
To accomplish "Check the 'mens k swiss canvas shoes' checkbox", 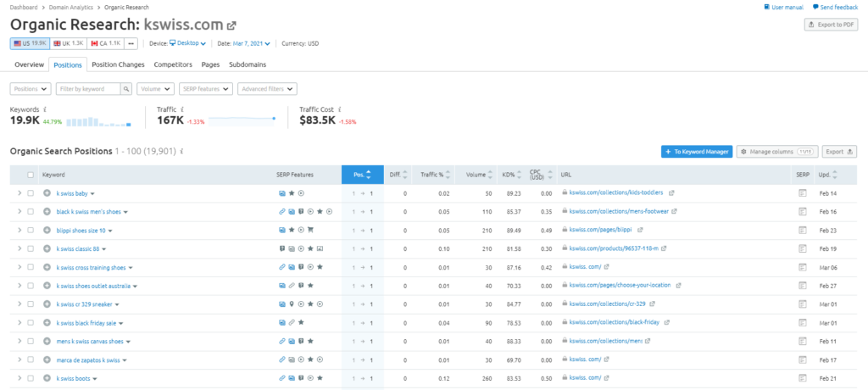I will click(x=31, y=341).
